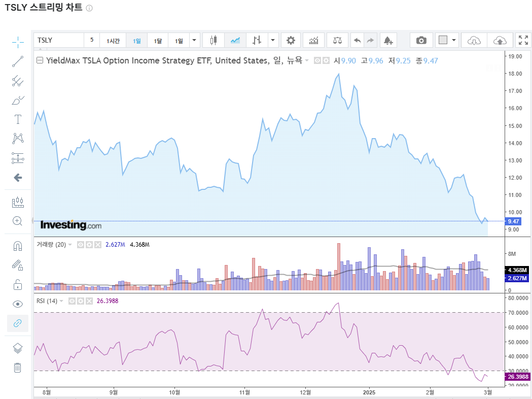Open the RSI (14) indicator dropdown

pos(61,301)
